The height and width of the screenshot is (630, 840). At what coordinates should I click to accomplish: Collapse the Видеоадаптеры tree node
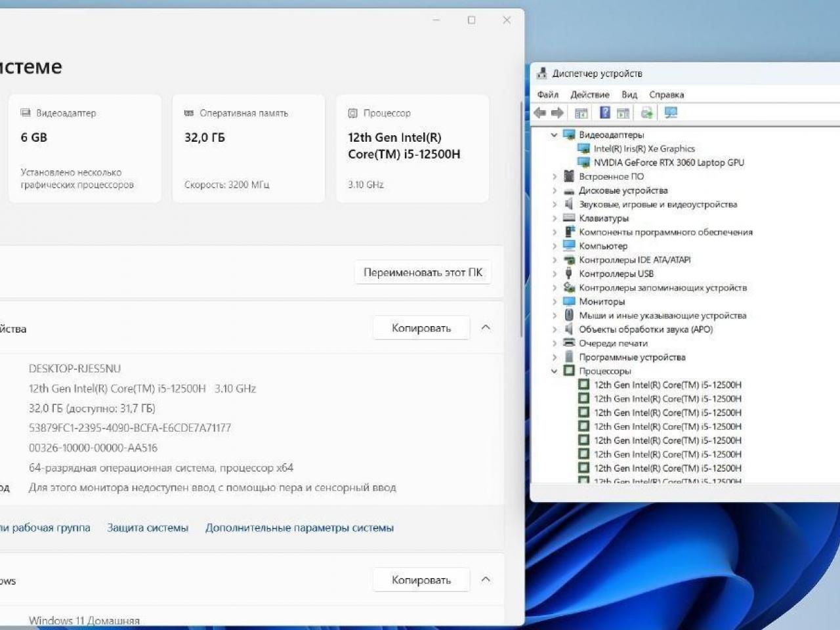555,135
